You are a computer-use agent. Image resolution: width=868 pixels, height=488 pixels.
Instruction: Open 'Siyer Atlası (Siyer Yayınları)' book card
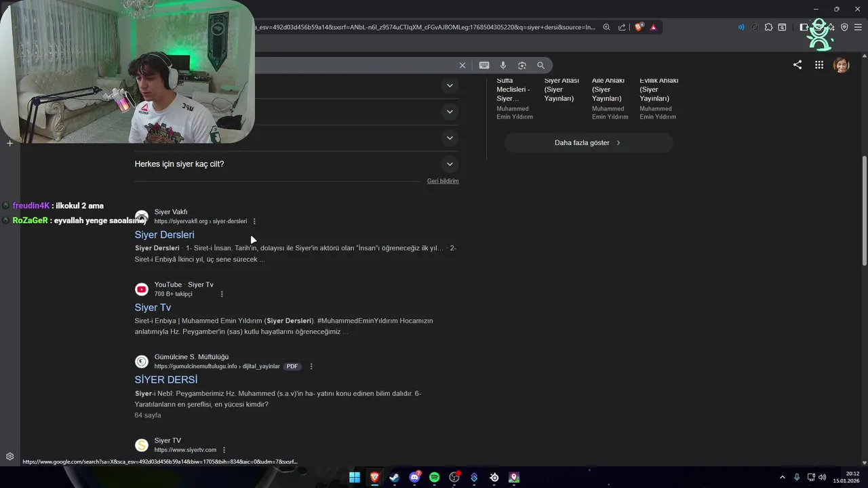coord(561,89)
